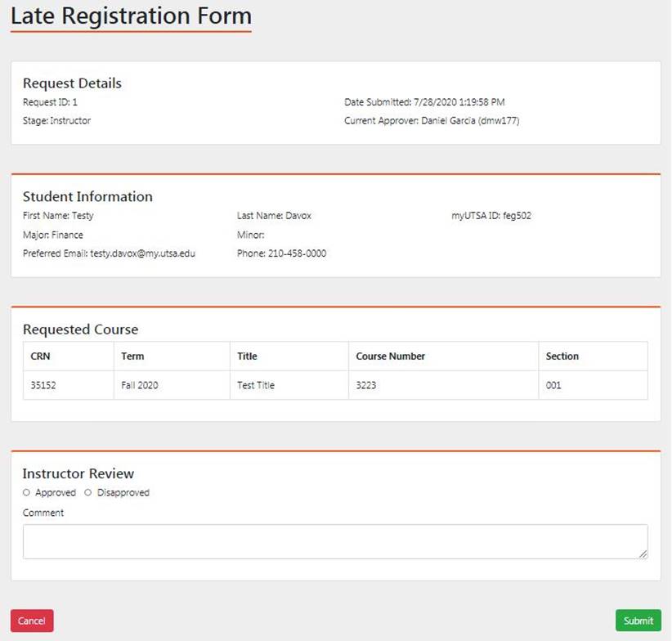
Task: Click the preferred email testy.davox@my.utsa.edu
Action: pyautogui.click(x=142, y=253)
